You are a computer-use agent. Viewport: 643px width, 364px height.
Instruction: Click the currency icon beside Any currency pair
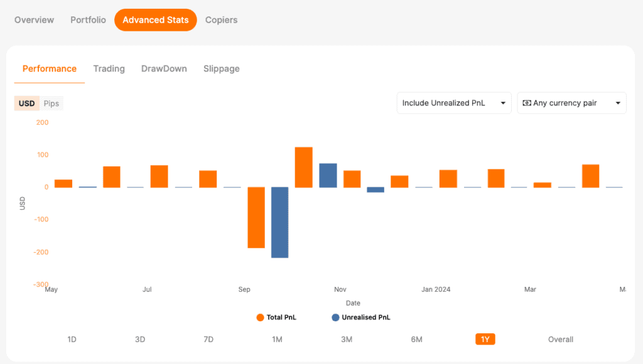click(527, 103)
